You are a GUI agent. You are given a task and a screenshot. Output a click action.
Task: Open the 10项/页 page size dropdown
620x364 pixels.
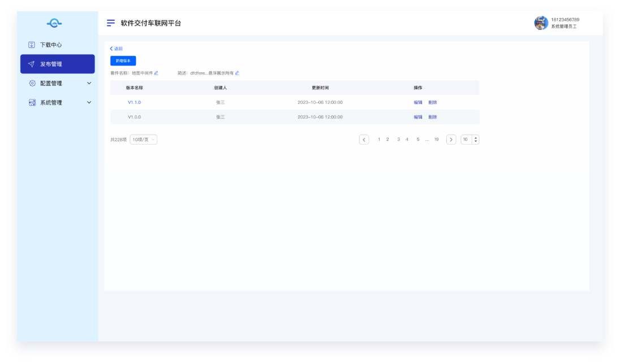point(144,140)
